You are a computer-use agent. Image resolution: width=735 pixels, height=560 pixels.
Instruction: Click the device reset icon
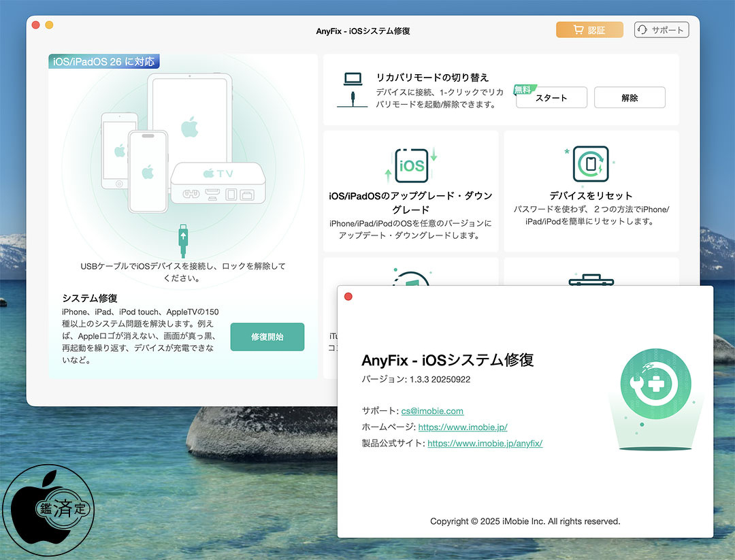(591, 164)
